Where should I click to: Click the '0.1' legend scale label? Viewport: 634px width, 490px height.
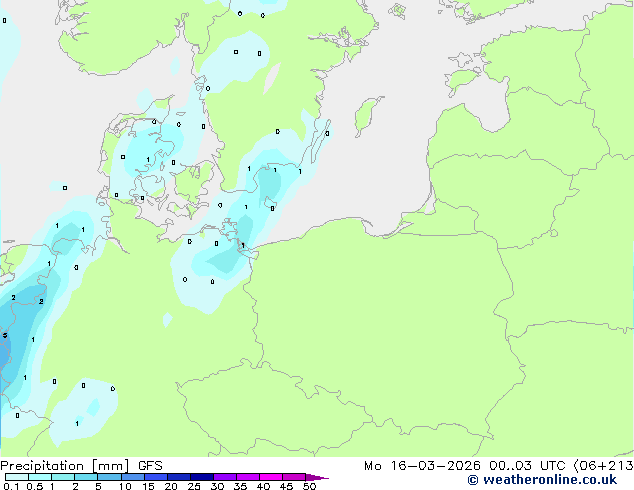[11, 486]
